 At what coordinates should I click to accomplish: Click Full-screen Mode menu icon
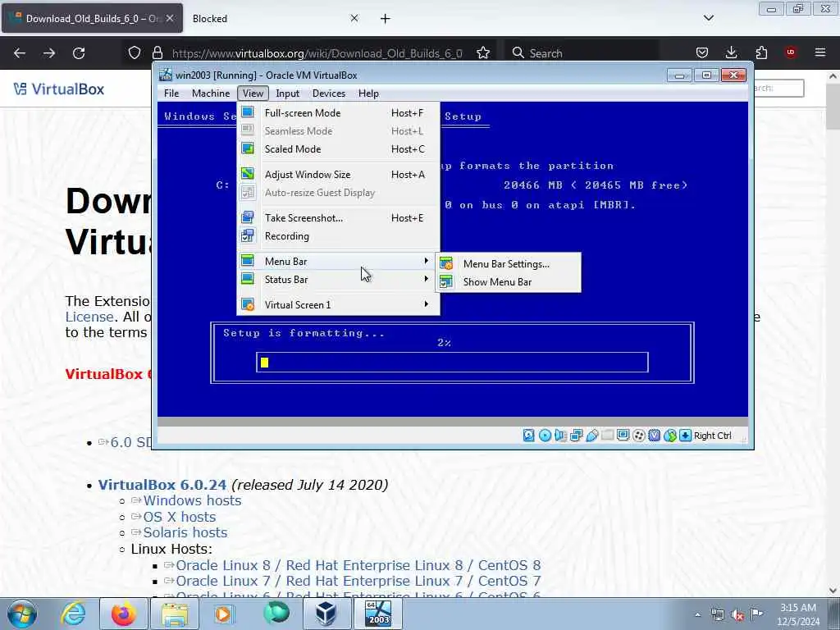(x=248, y=112)
